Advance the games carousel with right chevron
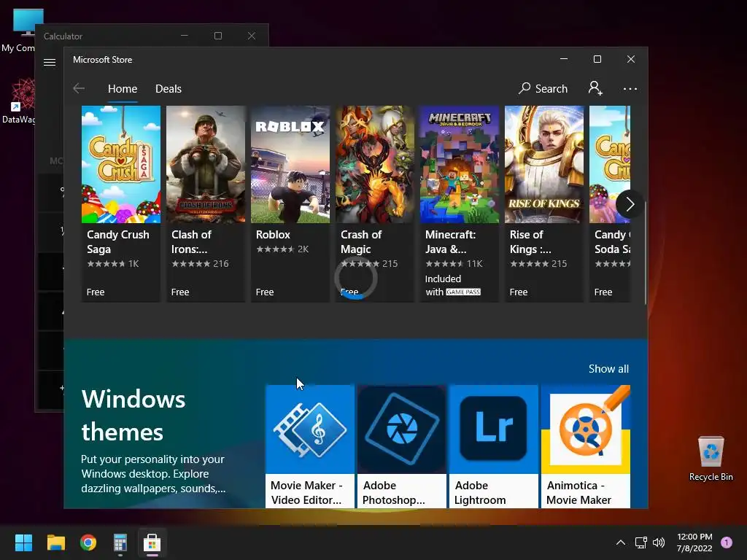747x560 pixels. coord(630,204)
